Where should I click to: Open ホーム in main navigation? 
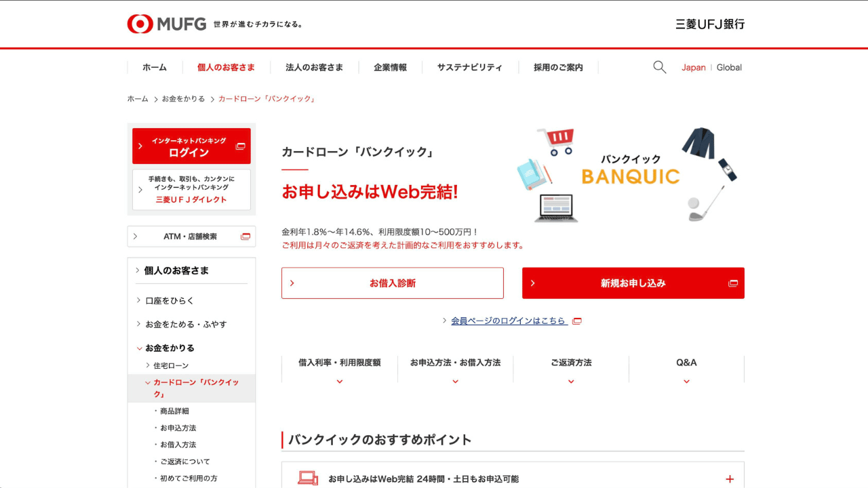click(155, 67)
